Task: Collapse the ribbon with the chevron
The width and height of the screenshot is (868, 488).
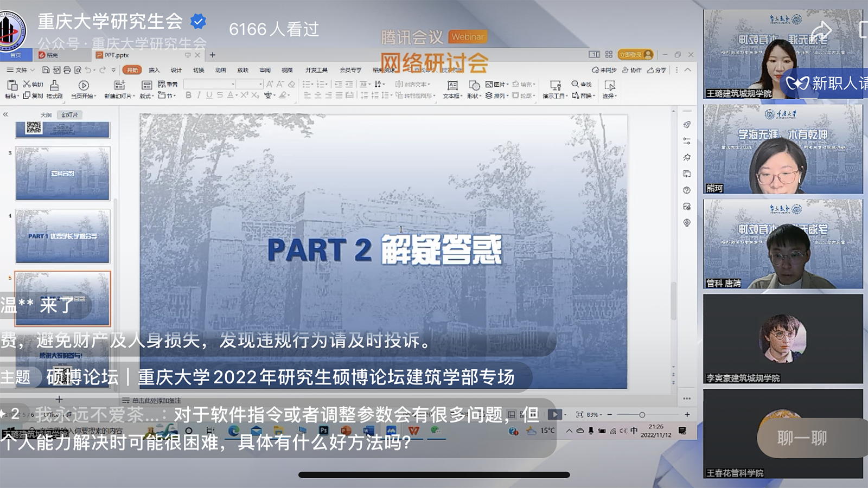Action: pos(688,70)
